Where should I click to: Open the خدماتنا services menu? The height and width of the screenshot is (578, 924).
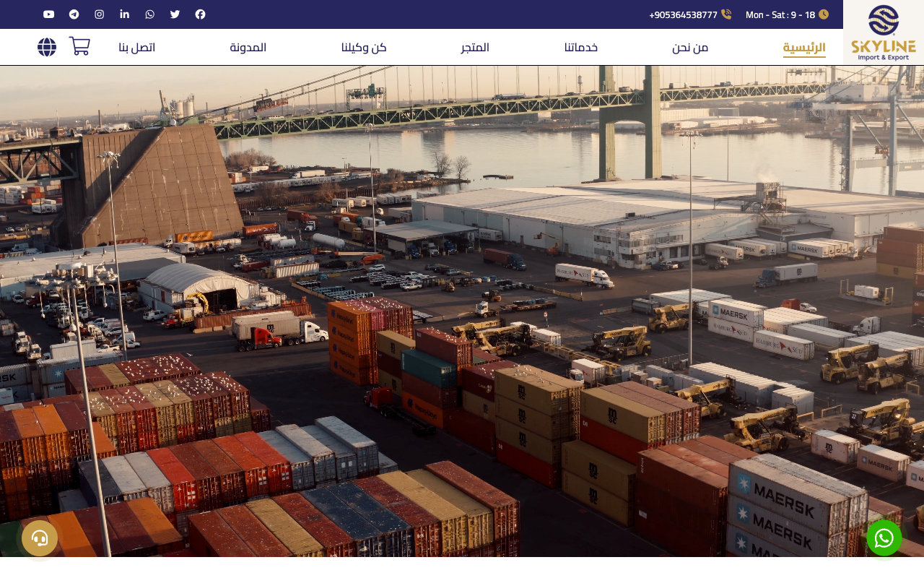pyautogui.click(x=581, y=48)
